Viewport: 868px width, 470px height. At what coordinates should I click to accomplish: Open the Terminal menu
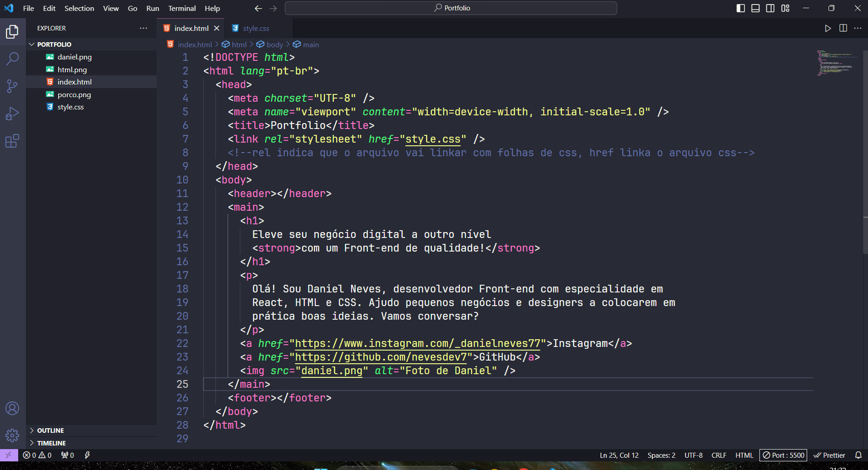(182, 8)
